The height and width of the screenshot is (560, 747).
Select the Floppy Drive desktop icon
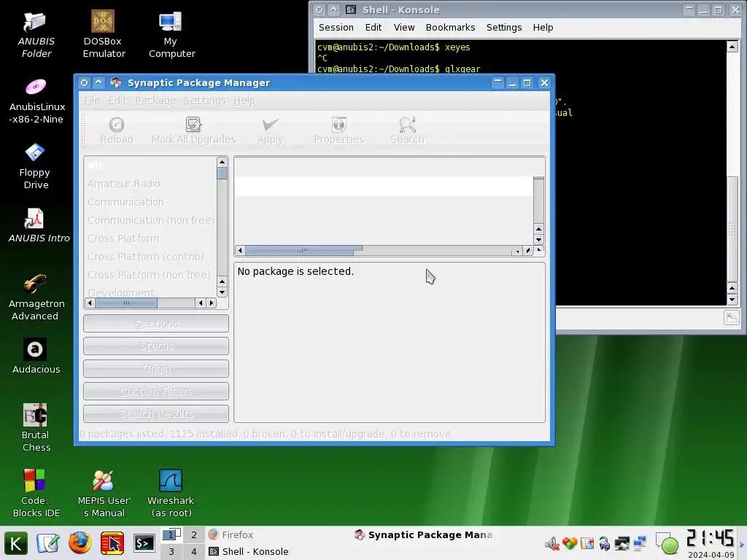click(35, 152)
